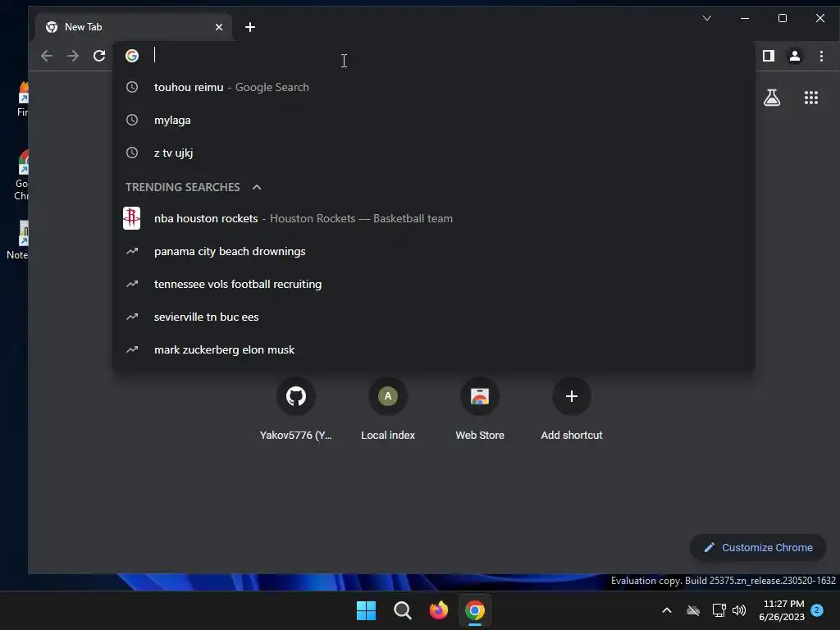Click the Google logo in the address bar
This screenshot has width=840, height=630.
coord(132,56)
